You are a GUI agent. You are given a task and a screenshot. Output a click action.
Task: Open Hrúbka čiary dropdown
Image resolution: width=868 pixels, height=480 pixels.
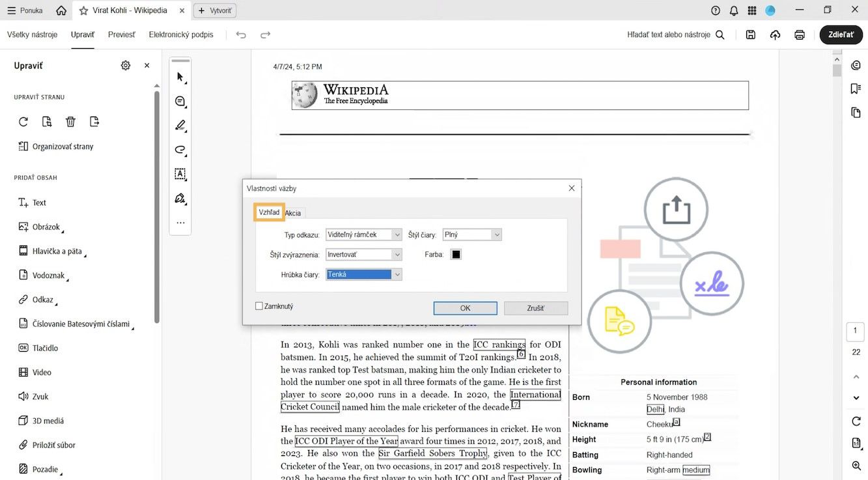point(363,275)
